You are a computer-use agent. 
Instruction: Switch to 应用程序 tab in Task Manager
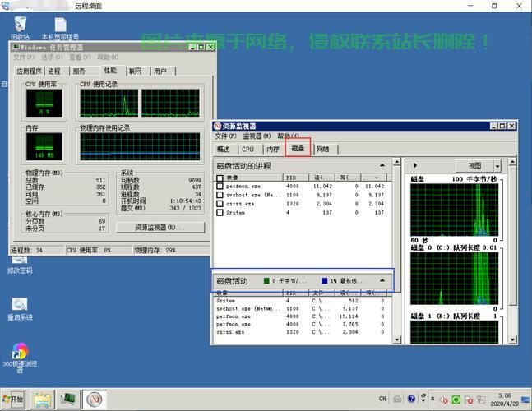point(29,72)
